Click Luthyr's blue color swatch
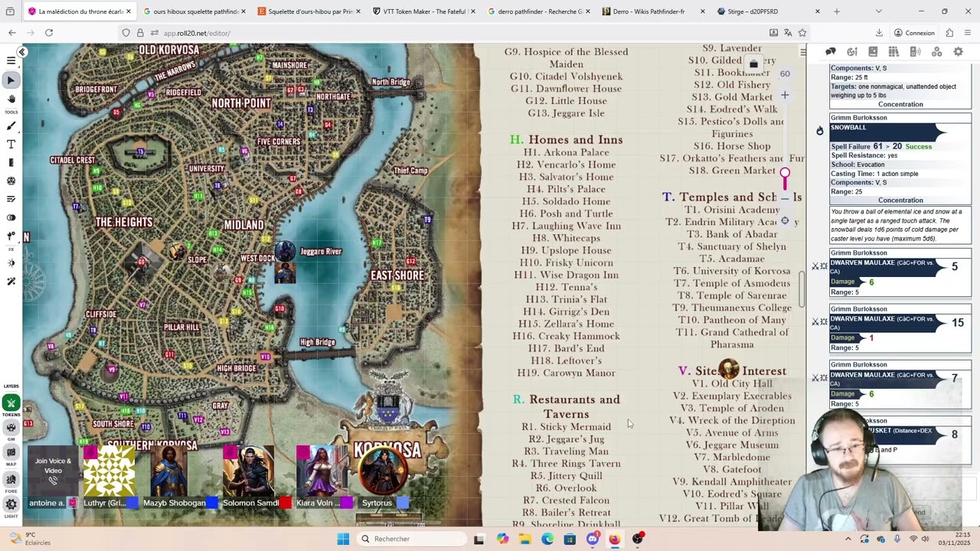Screen dimensions: 980x551 pos(133,503)
